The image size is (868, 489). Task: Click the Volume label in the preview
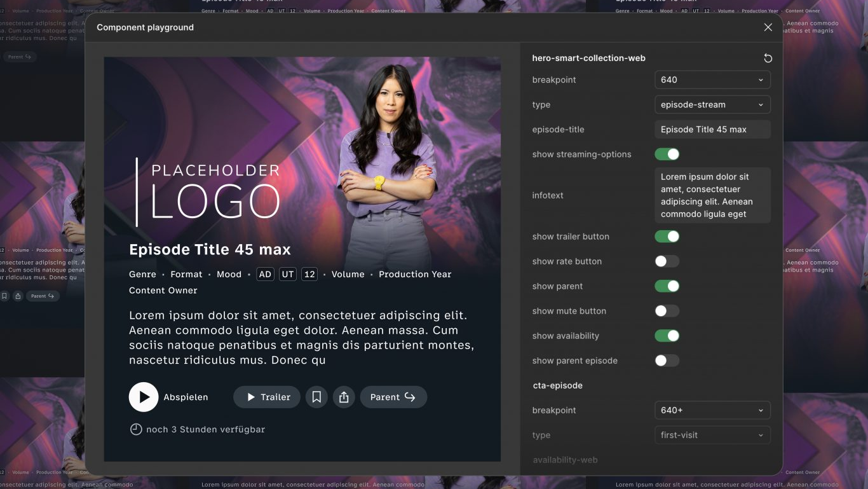pos(348,274)
